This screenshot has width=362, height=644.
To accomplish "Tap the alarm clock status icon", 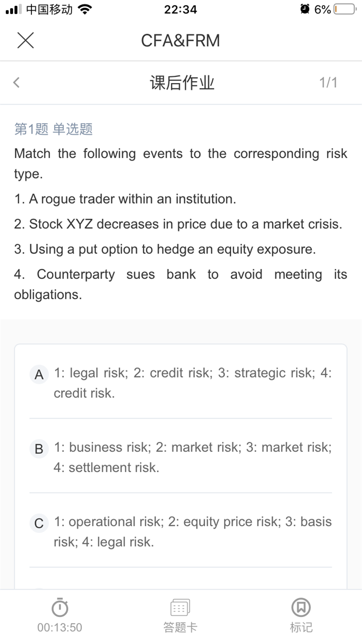I will click(305, 9).
